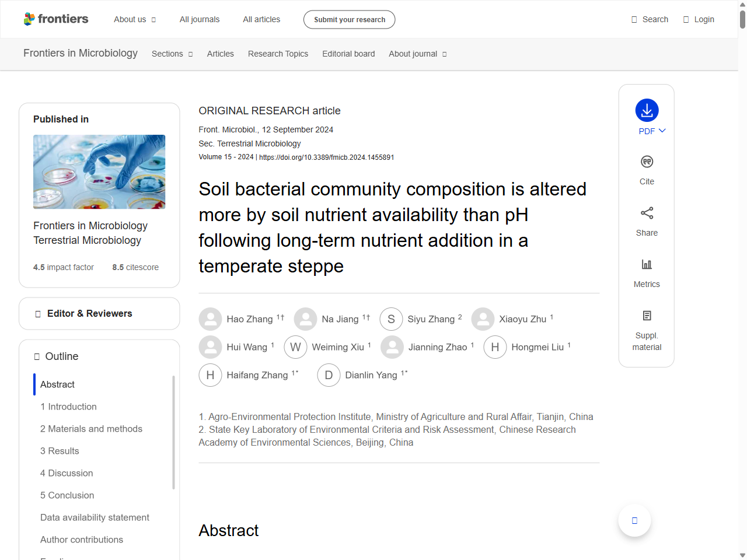
Task: Open the PDF version chevron
Action: 661,131
